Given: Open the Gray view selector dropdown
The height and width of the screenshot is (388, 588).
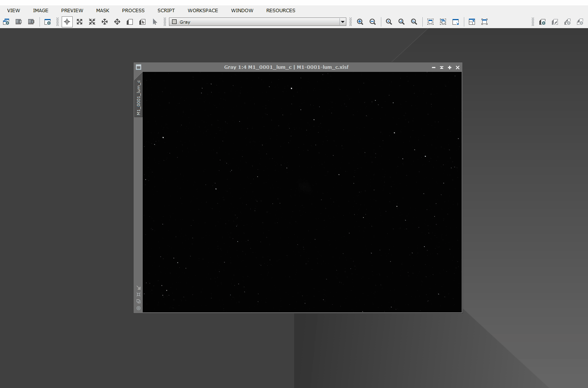Looking at the screenshot, I should point(258,22).
